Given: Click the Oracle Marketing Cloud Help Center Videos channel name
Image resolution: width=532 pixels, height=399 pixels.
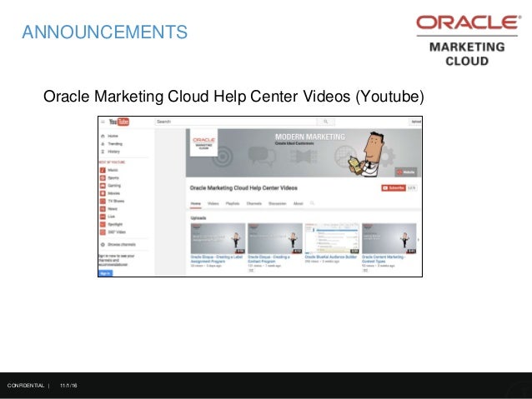Looking at the screenshot, I should pos(243,187).
